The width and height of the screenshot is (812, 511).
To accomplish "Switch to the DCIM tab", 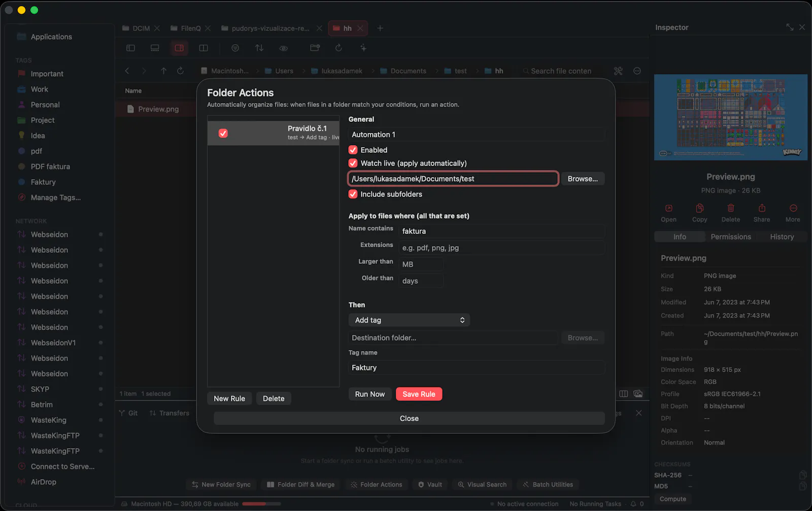I will 141,28.
